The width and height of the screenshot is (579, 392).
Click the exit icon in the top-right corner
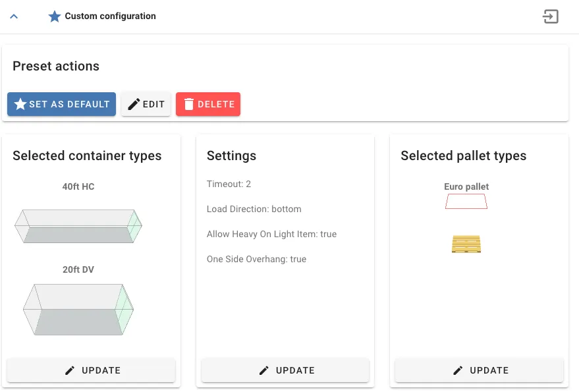tap(551, 16)
